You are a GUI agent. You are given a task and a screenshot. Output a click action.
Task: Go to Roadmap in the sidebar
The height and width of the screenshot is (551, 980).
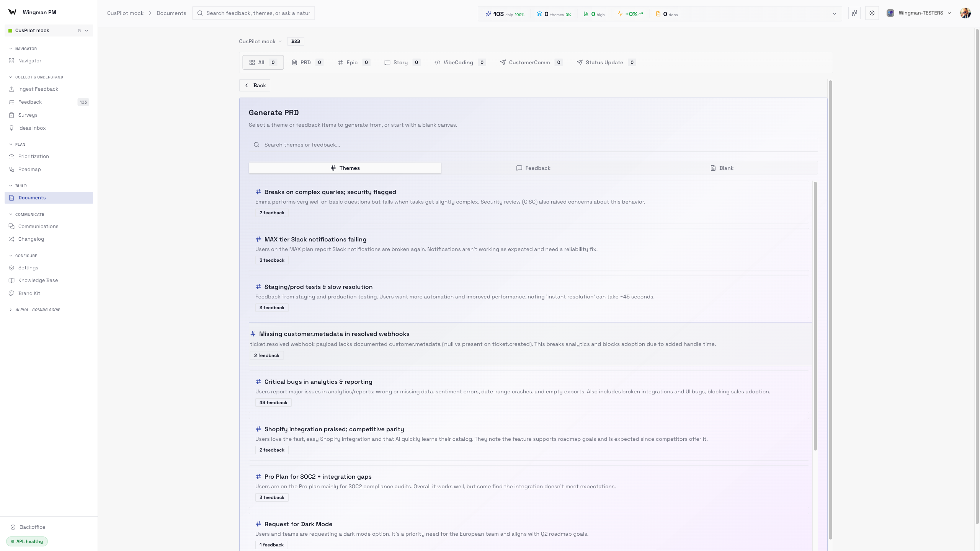(29, 170)
